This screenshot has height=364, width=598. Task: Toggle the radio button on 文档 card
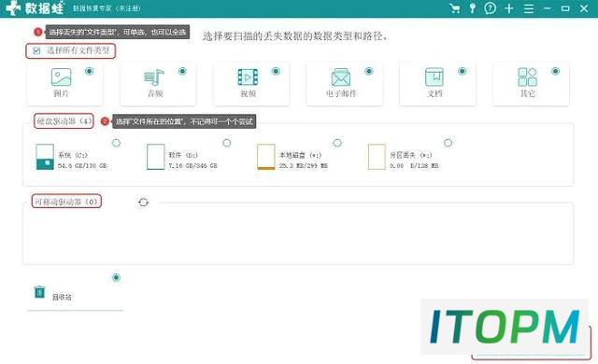(x=463, y=71)
